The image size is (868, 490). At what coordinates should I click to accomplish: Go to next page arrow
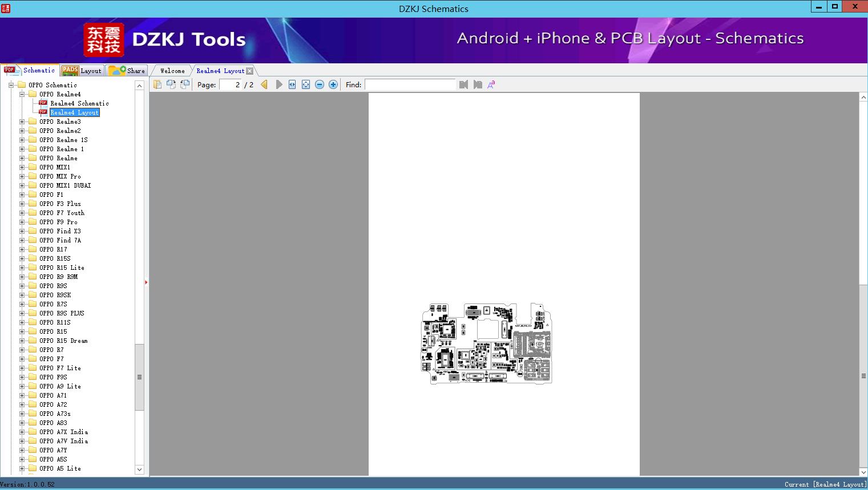point(278,84)
